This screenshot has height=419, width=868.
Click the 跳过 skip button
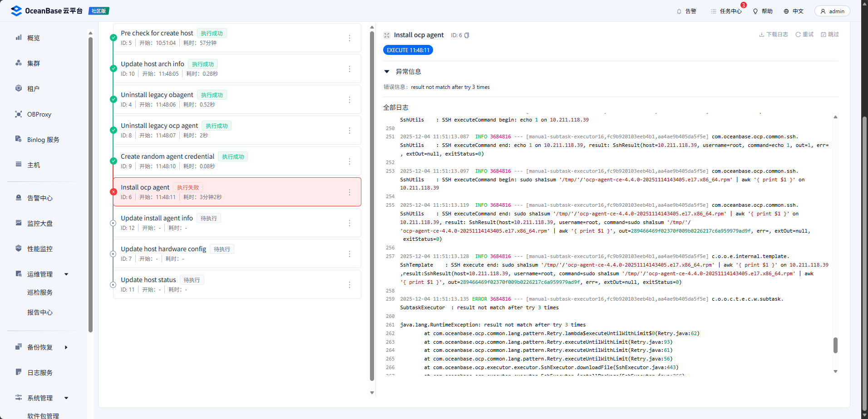coord(830,34)
